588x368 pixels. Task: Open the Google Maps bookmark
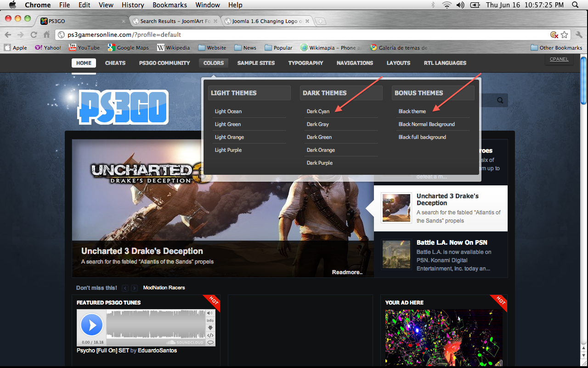tap(128, 47)
